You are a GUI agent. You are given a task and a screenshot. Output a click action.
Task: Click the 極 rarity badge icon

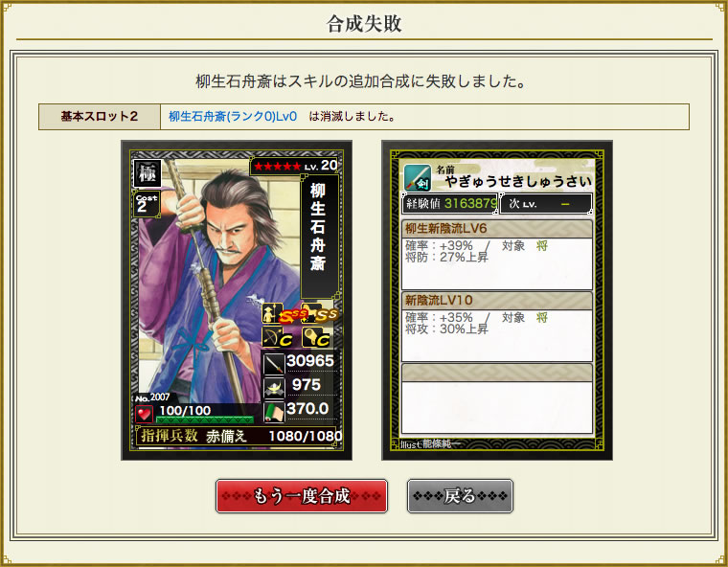148,173
